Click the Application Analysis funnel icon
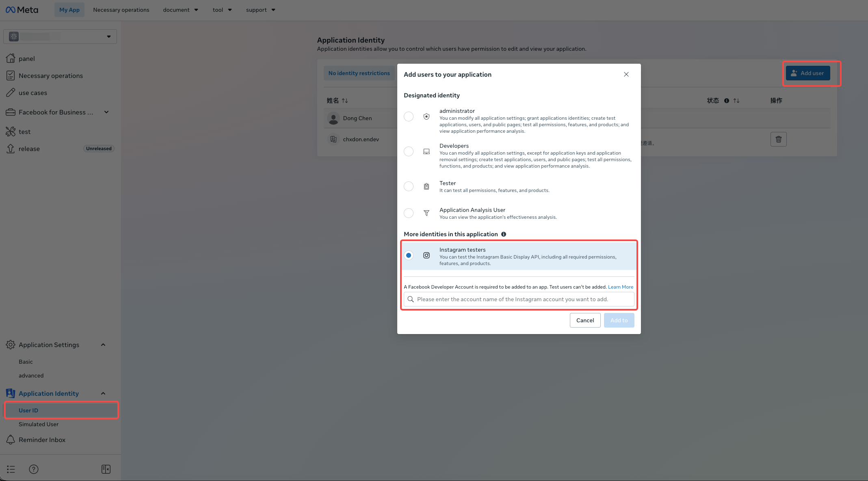 (426, 213)
